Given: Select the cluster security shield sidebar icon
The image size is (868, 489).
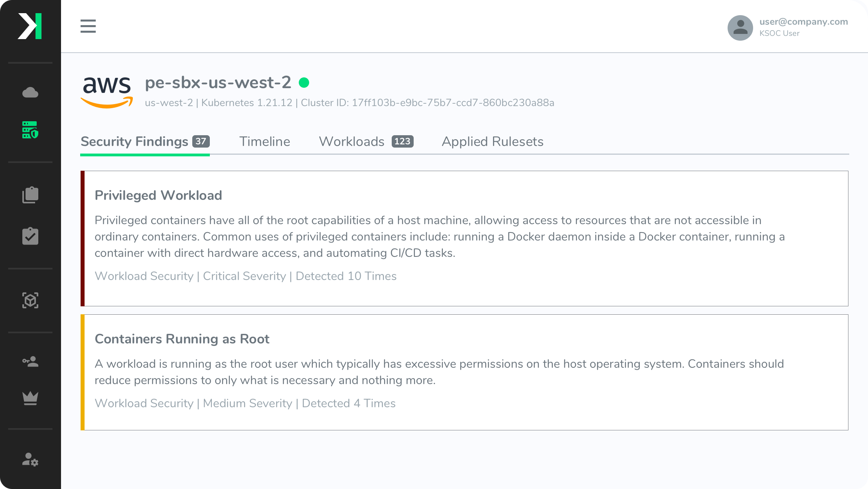Looking at the screenshot, I should coord(30,130).
